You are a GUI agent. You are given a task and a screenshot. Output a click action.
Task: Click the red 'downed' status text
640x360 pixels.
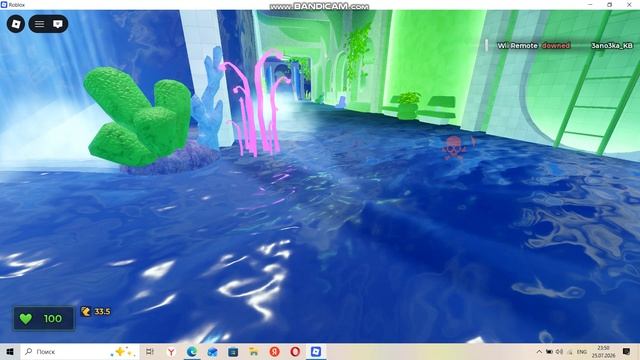click(x=556, y=46)
